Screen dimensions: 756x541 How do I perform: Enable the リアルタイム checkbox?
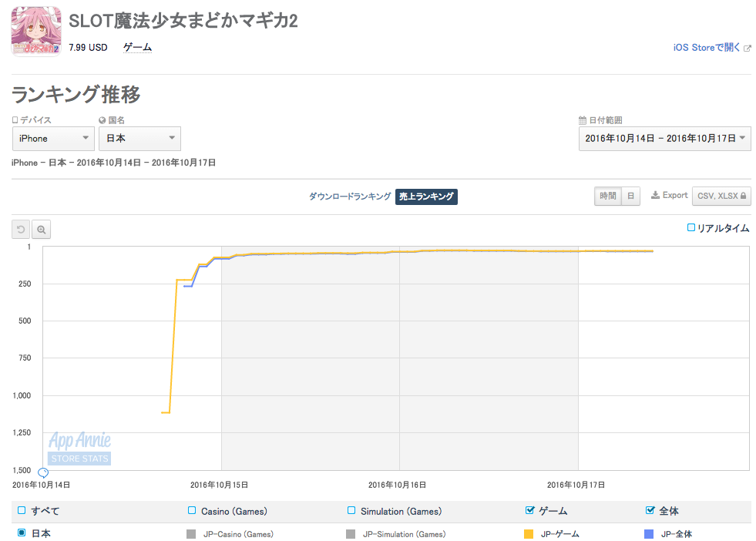coord(691,227)
